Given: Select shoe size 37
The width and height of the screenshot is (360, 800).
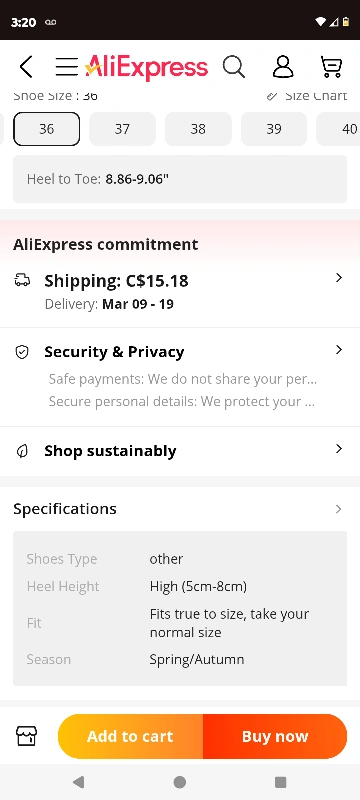Looking at the screenshot, I should click(x=122, y=129).
